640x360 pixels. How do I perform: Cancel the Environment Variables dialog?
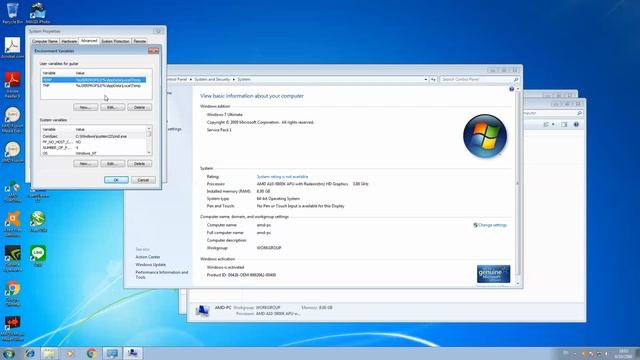(143, 180)
